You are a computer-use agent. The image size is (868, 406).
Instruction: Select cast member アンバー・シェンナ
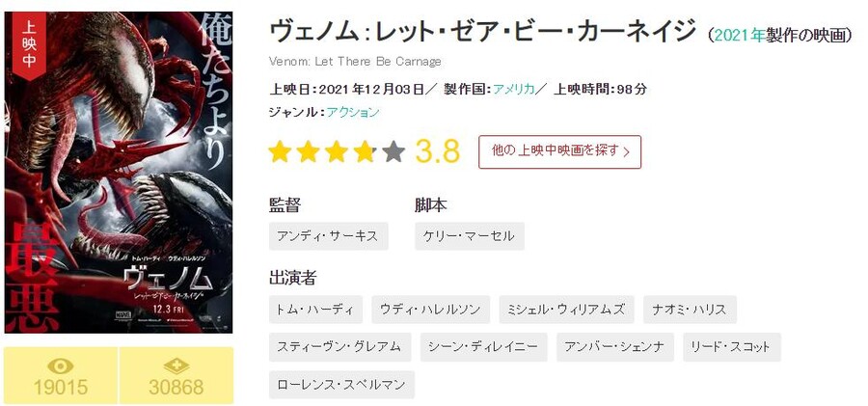tap(615, 347)
